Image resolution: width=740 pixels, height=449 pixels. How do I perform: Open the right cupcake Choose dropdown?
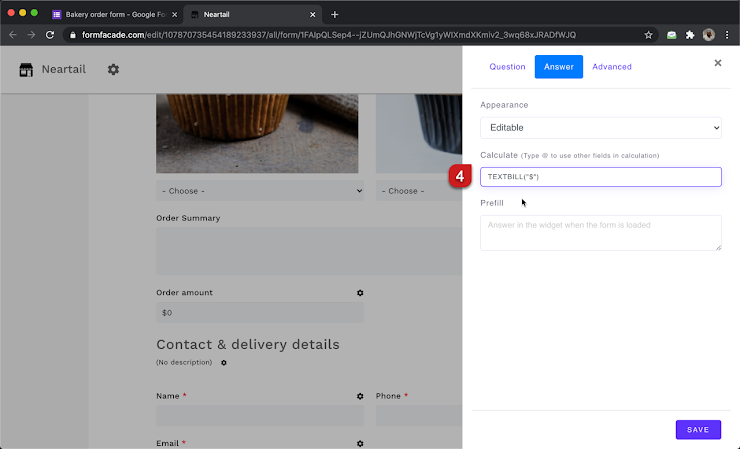[x=418, y=190]
